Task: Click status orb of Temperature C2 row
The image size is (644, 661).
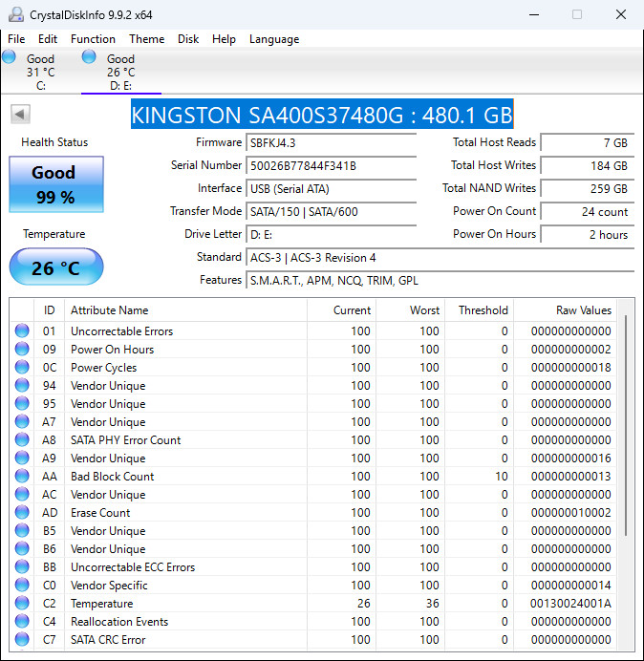Action: tap(22, 603)
